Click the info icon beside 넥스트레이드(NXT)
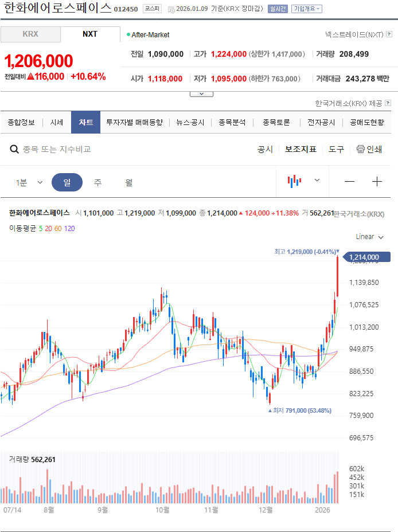This screenshot has height=532, width=398. (389, 34)
